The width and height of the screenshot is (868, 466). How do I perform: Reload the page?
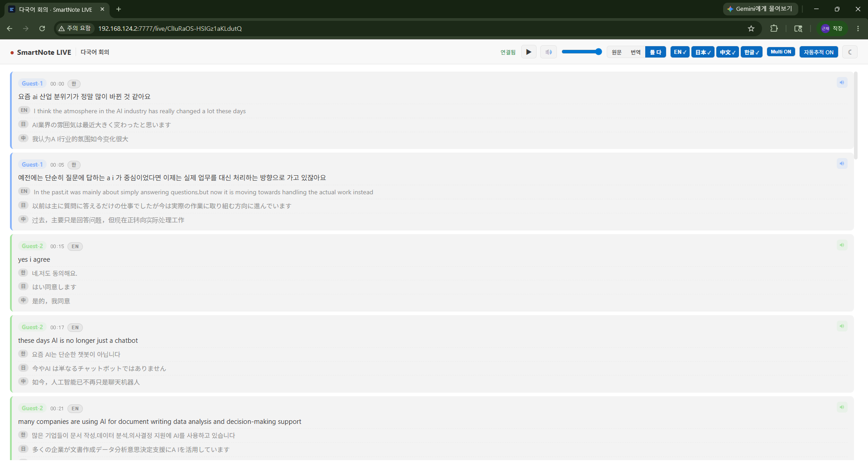tap(42, 29)
